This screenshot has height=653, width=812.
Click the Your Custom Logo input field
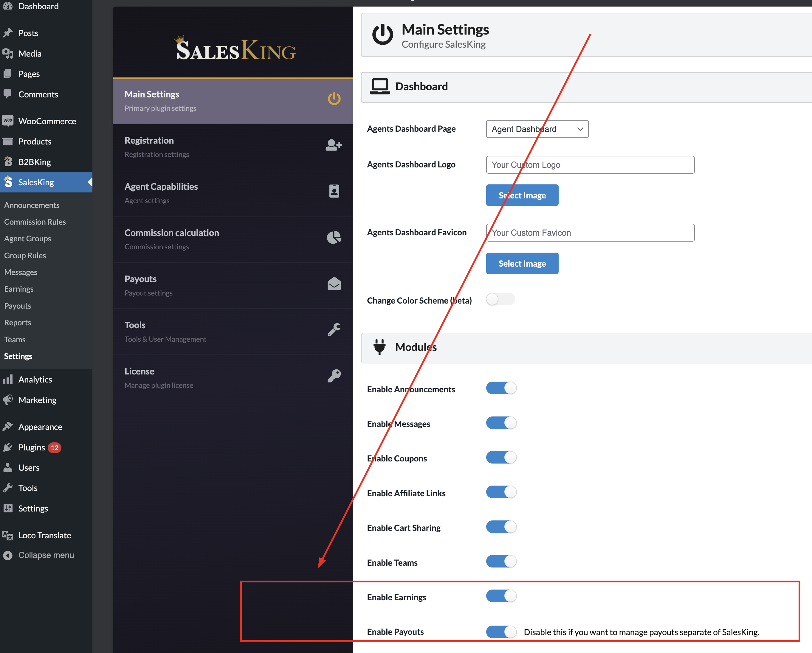[590, 165]
